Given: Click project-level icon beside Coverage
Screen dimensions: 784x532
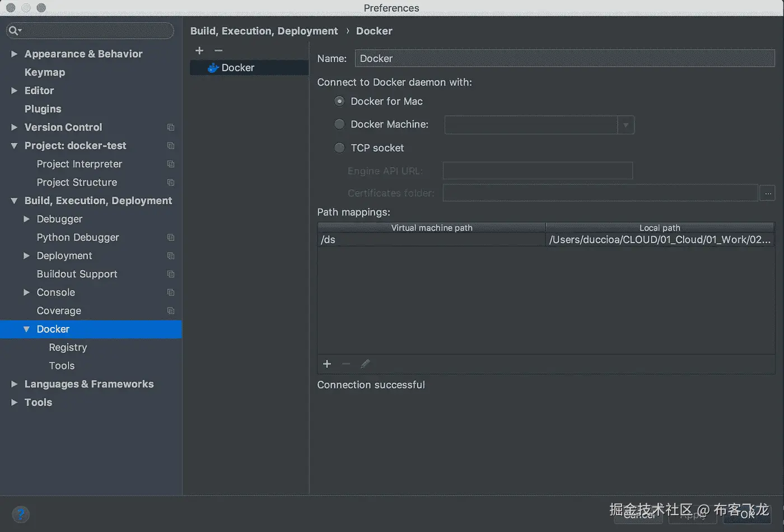Looking at the screenshot, I should tap(171, 311).
